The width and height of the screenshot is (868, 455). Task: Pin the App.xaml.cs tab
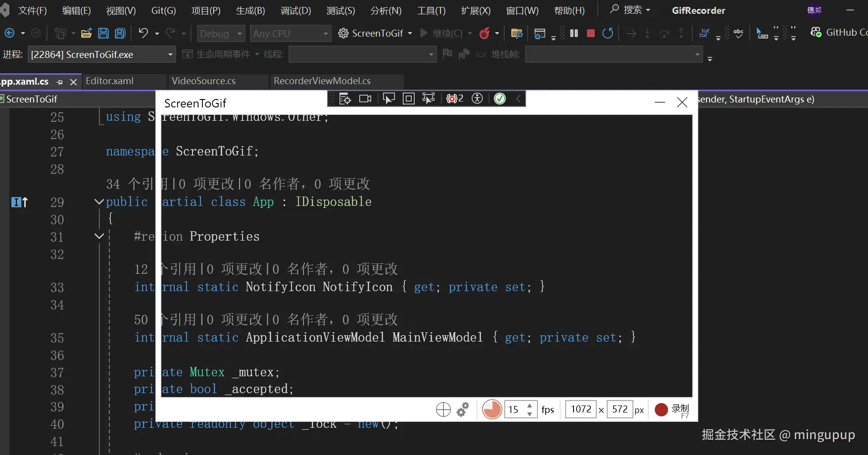[x=60, y=82]
